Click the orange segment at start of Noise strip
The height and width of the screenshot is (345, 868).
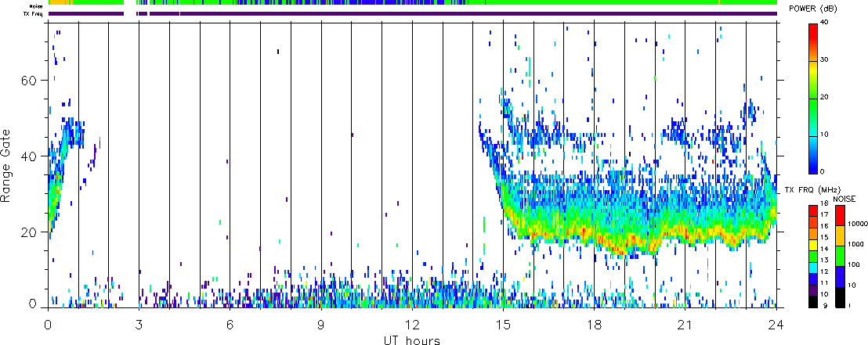[x=57, y=2]
